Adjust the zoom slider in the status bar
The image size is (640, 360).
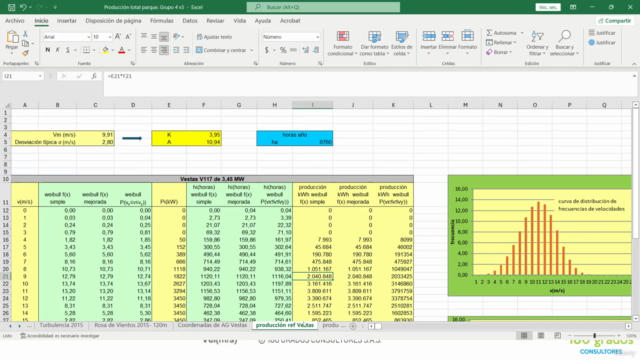[x=594, y=336]
